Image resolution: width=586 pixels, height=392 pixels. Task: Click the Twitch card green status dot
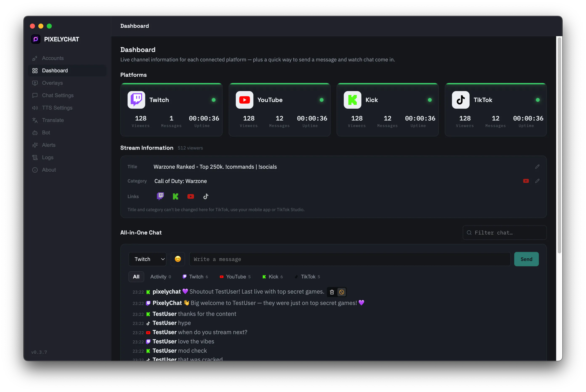214,100
